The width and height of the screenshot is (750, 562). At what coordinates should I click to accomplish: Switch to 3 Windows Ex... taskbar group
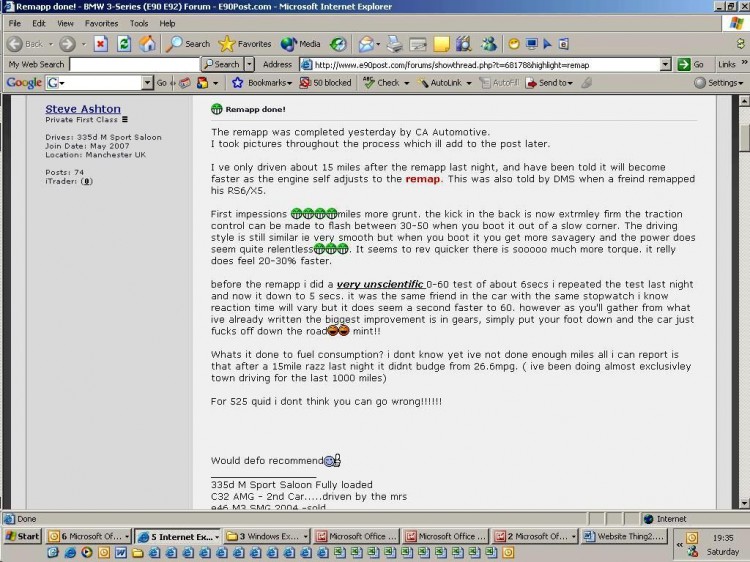[x=267, y=537]
